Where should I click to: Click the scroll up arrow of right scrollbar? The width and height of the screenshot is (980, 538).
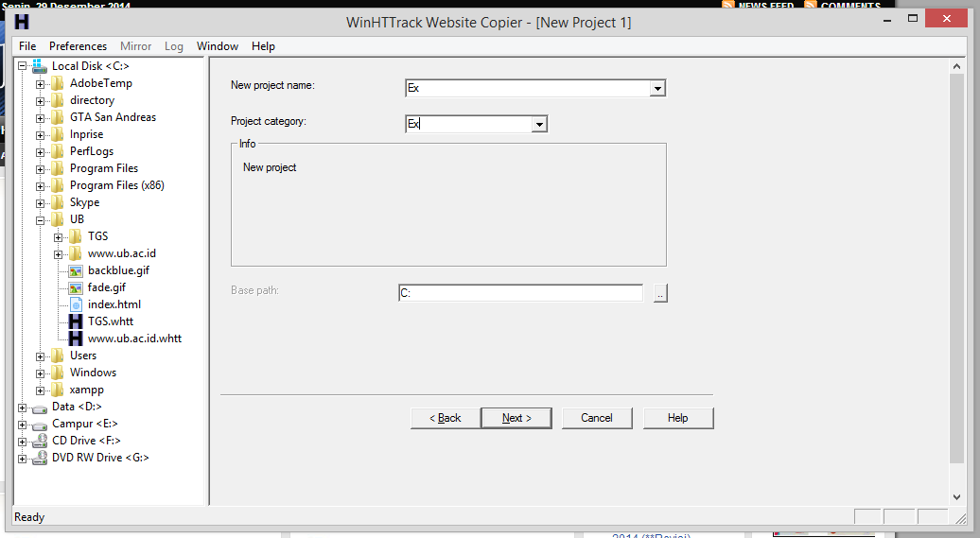click(956, 65)
